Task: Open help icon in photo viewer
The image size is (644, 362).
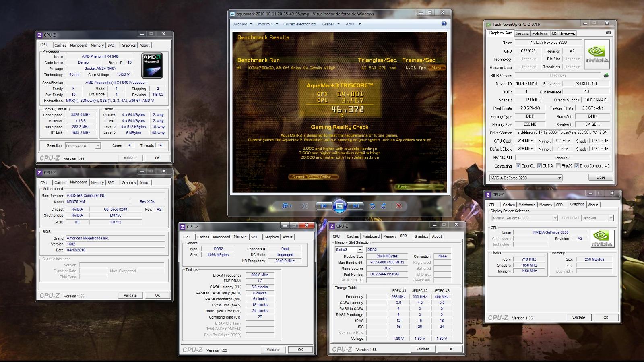Action: tap(444, 24)
